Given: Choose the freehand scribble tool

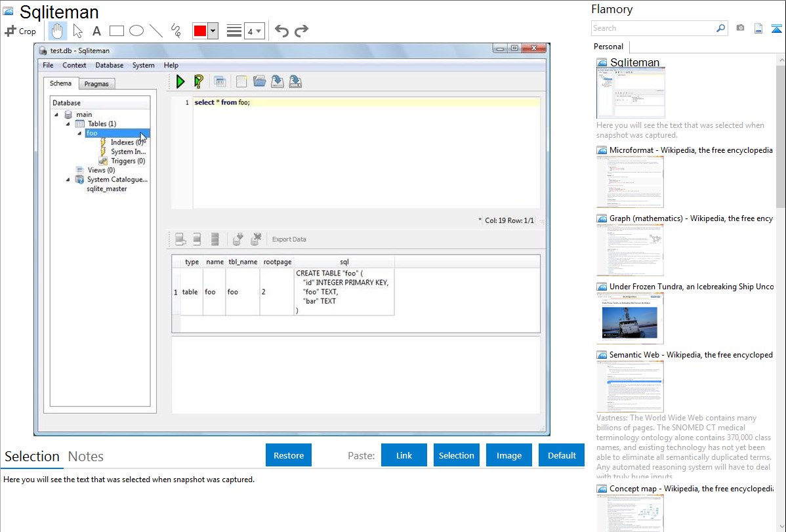Looking at the screenshot, I should click(x=176, y=31).
